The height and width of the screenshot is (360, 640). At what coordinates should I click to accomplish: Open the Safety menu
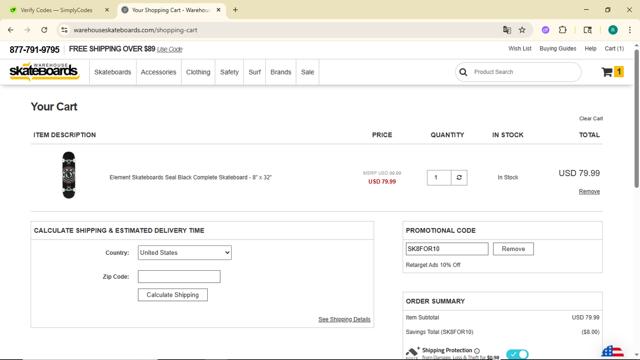(x=229, y=72)
